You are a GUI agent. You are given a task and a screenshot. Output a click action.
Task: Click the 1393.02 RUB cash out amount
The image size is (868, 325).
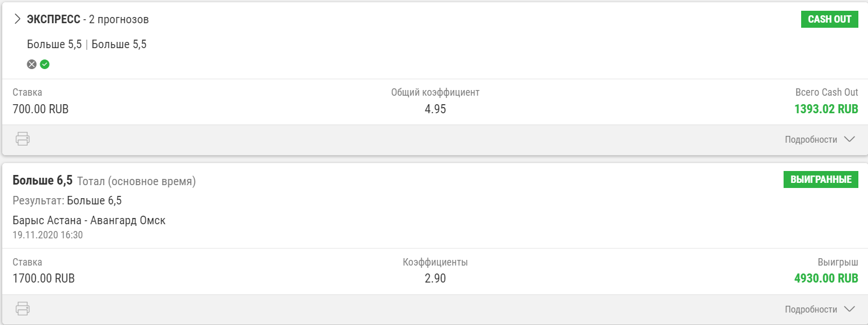[826, 109]
